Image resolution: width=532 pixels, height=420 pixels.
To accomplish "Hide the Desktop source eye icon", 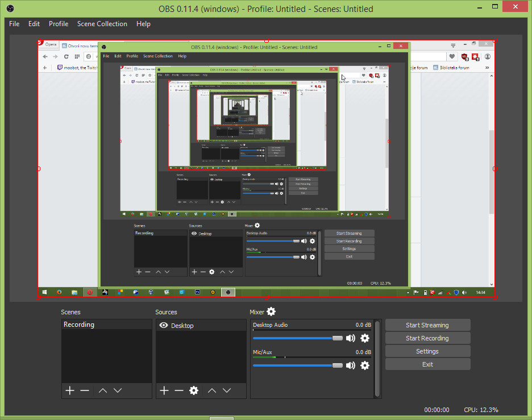I will click(x=164, y=326).
